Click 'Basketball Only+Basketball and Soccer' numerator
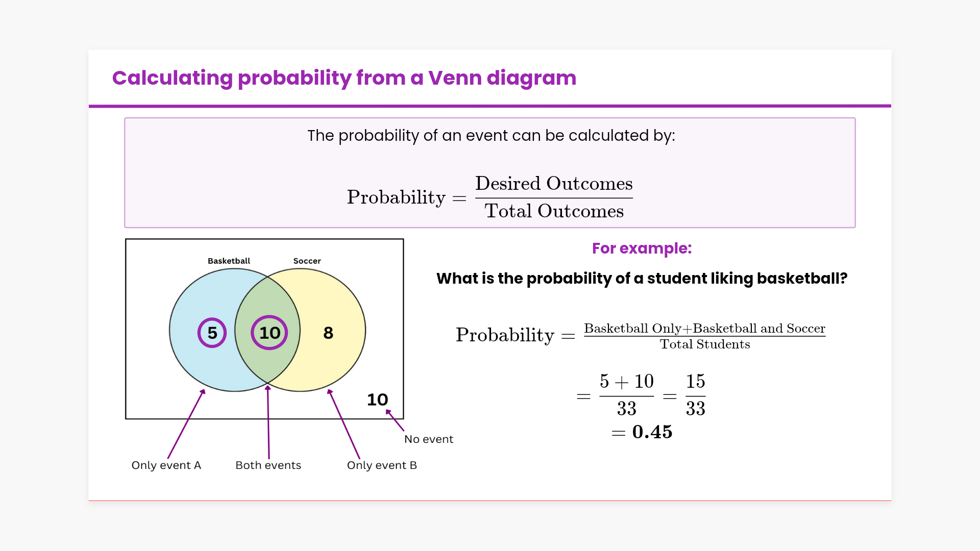The image size is (980, 551). pos(704,329)
